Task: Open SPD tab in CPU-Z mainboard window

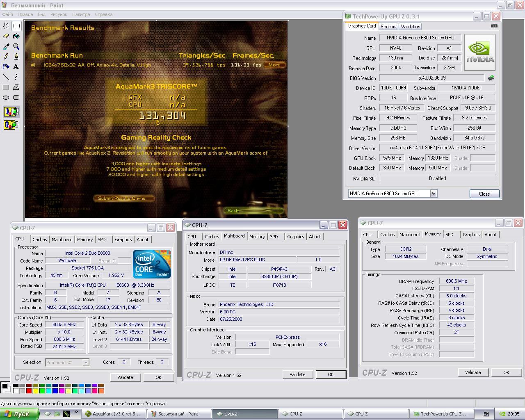Action: click(274, 237)
